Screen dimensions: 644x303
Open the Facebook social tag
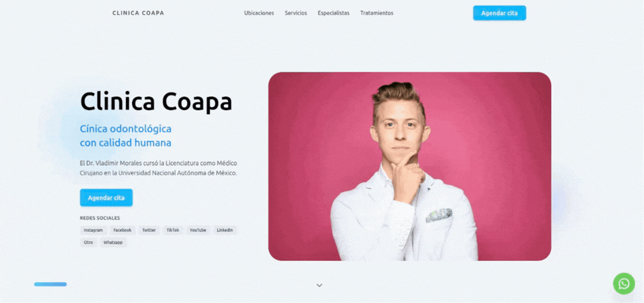point(122,230)
